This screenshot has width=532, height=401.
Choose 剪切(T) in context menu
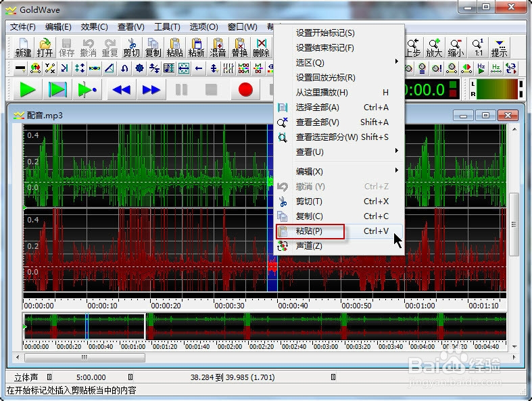click(339, 202)
